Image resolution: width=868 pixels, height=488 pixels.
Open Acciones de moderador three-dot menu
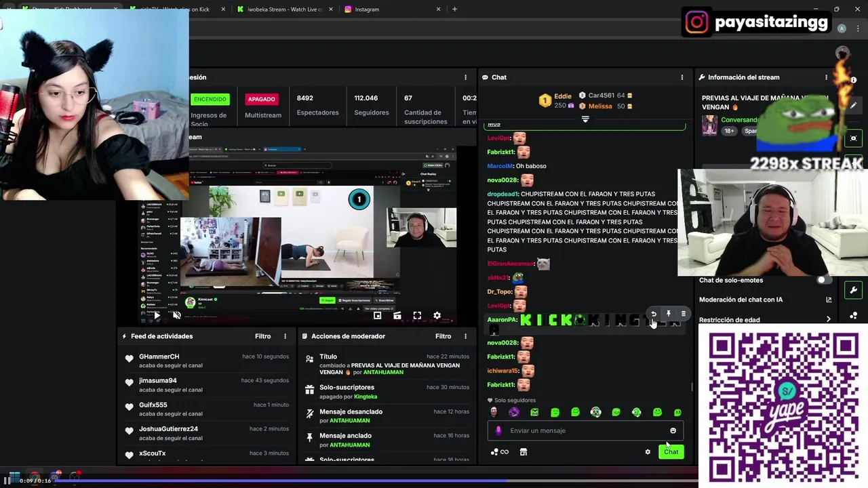click(465, 336)
